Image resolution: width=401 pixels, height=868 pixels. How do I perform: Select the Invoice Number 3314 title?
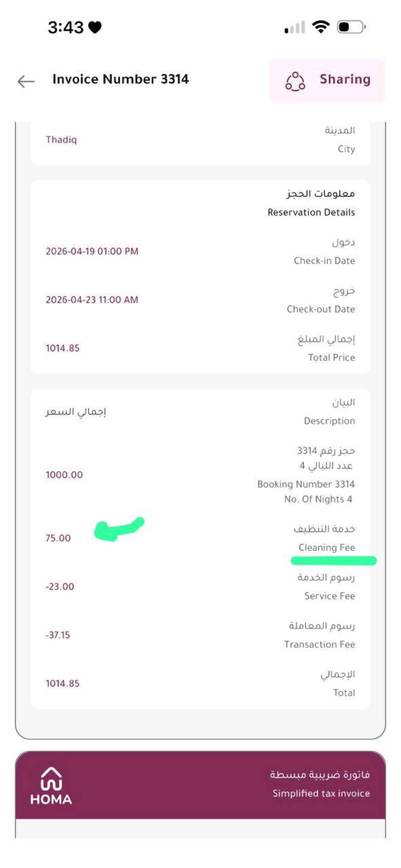pyautogui.click(x=120, y=79)
